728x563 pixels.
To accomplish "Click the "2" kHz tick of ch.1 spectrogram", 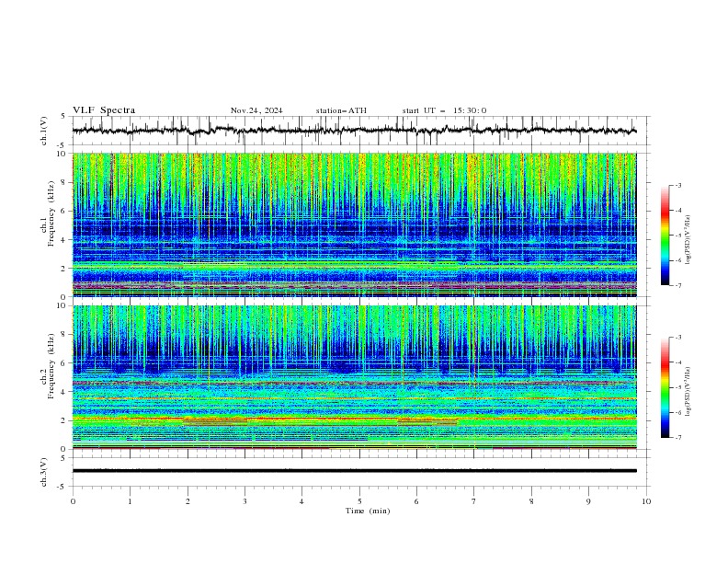I will 64,269.
